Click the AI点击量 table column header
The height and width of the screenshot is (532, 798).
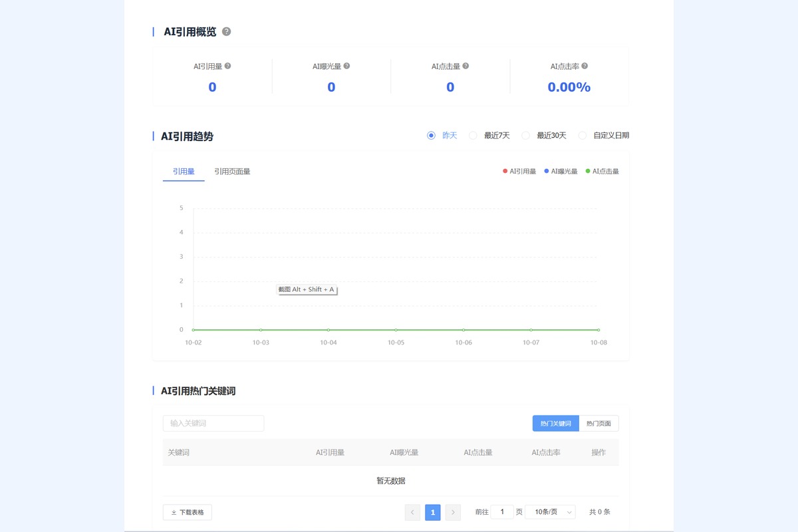[478, 452]
